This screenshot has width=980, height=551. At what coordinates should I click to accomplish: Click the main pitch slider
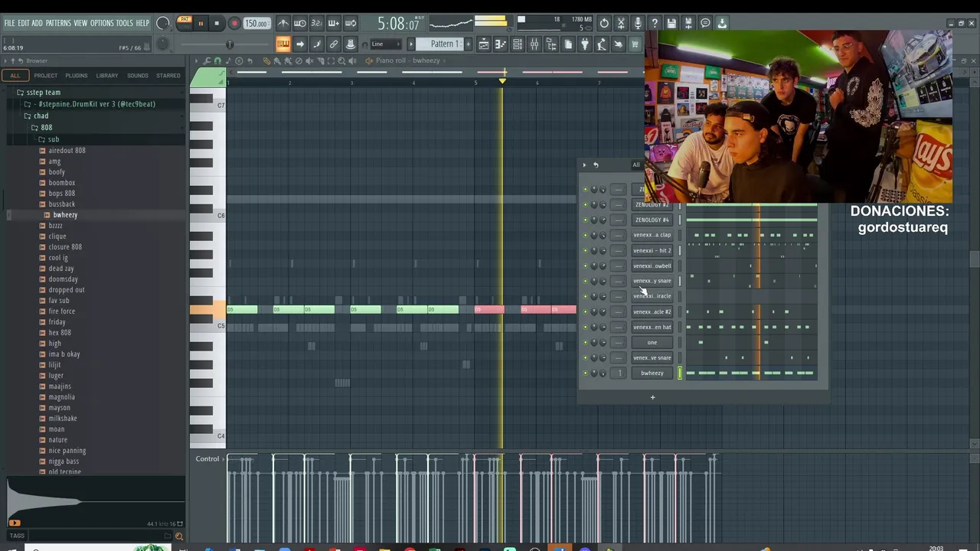click(230, 44)
